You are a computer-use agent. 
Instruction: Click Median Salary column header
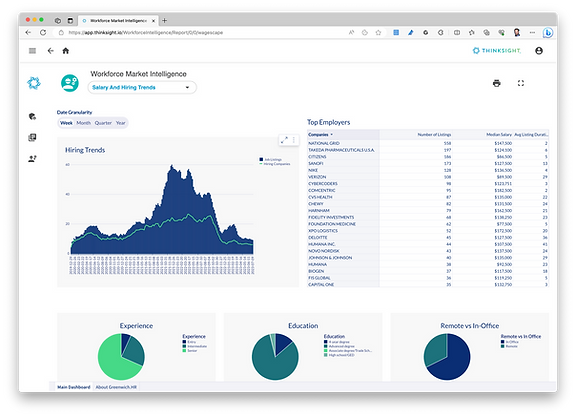tap(499, 134)
